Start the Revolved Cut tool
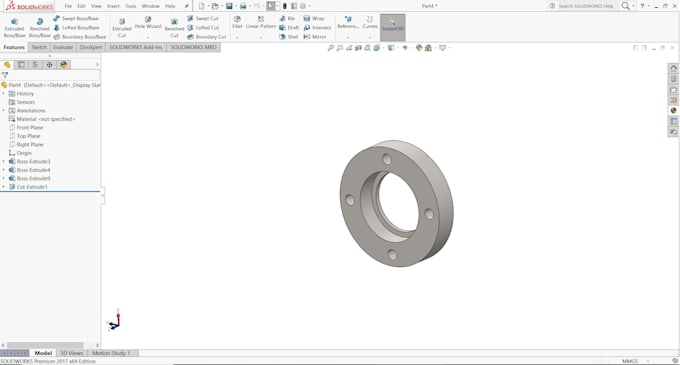Image resolution: width=680 pixels, height=365 pixels. point(174,28)
